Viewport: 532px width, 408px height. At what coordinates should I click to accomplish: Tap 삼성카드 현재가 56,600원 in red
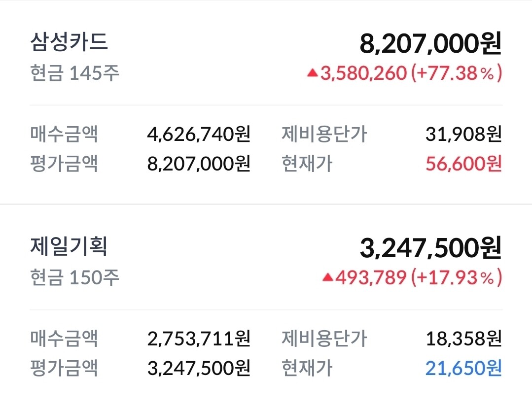(x=463, y=164)
